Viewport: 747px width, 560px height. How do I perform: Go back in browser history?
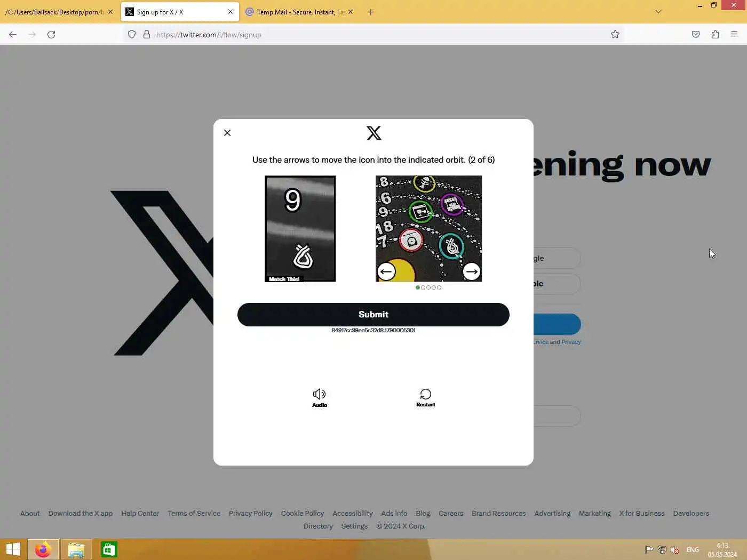point(13,35)
